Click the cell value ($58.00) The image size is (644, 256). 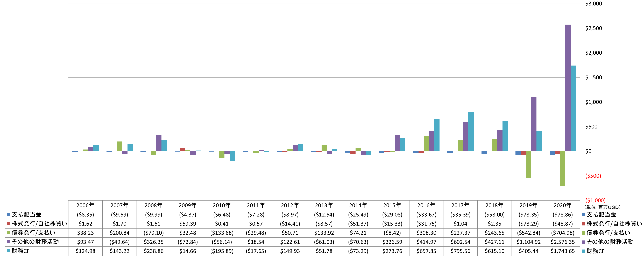[494, 215]
